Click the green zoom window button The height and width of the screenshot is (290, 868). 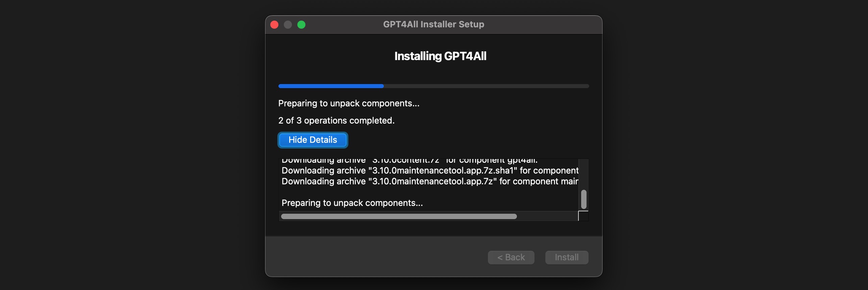coord(301,25)
